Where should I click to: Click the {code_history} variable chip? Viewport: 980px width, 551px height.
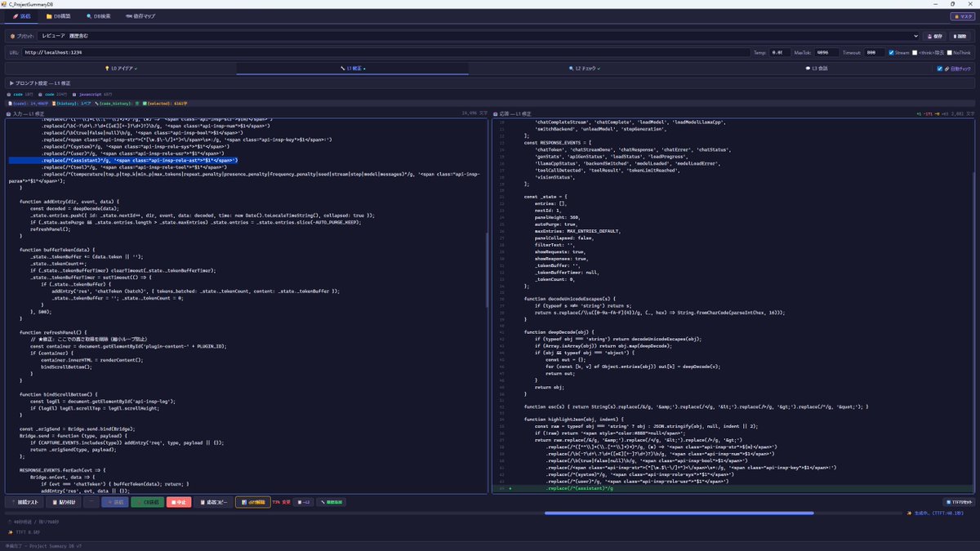pyautogui.click(x=117, y=104)
